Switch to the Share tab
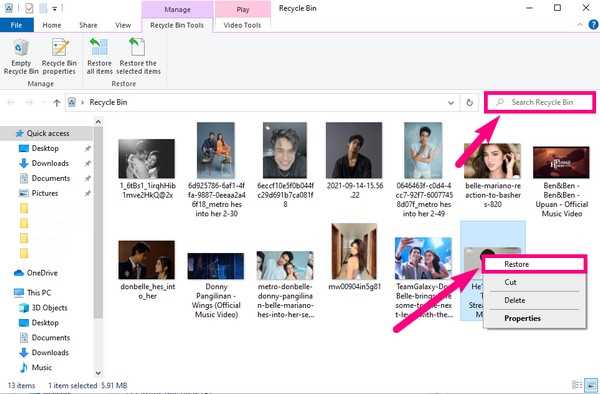Screen dimensions: 600x394 pyautogui.click(x=88, y=25)
